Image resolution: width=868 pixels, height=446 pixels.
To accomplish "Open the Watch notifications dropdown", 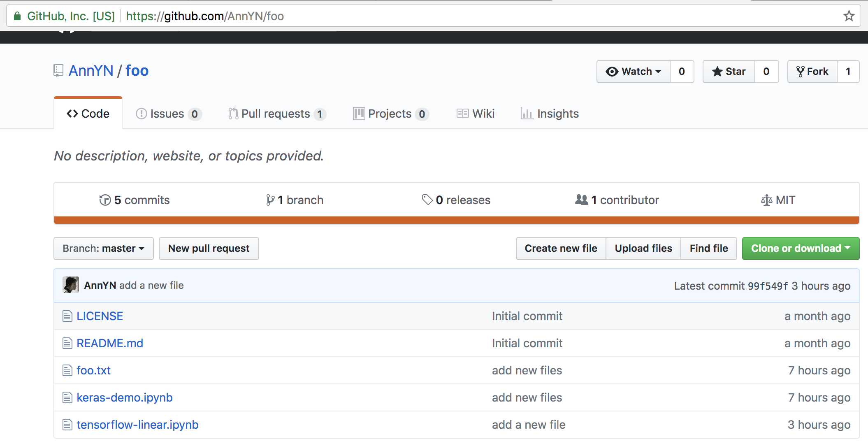I will tap(634, 72).
